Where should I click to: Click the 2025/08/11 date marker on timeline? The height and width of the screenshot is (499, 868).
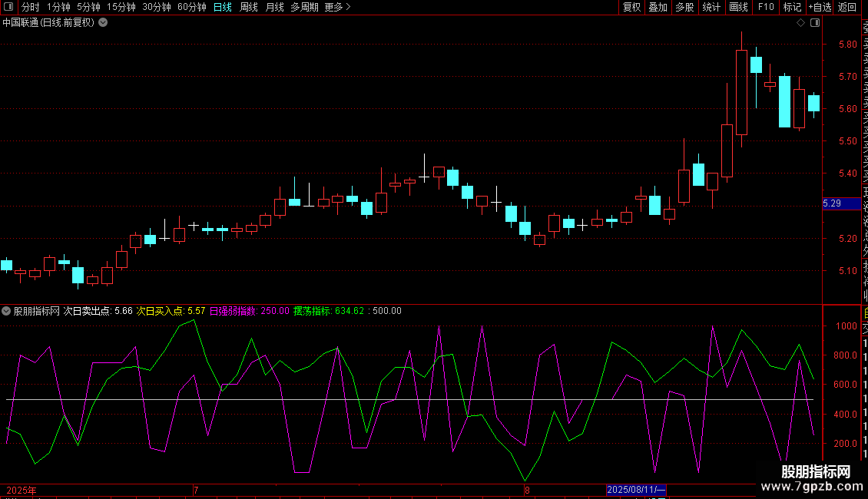pos(636,490)
